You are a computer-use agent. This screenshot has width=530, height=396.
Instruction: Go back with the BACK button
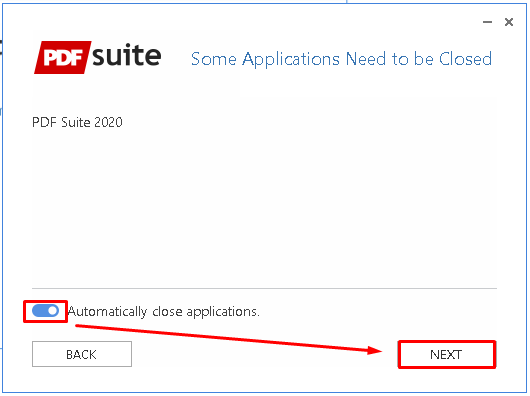click(x=82, y=354)
